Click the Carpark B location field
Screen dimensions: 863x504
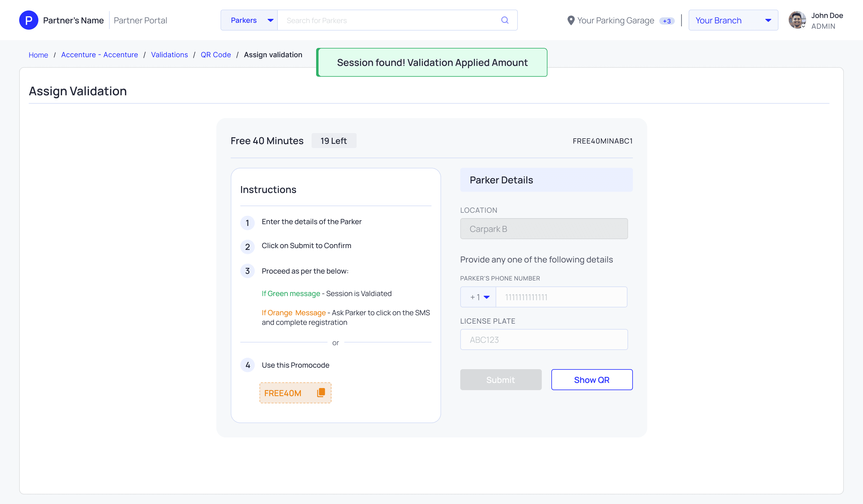coord(544,229)
